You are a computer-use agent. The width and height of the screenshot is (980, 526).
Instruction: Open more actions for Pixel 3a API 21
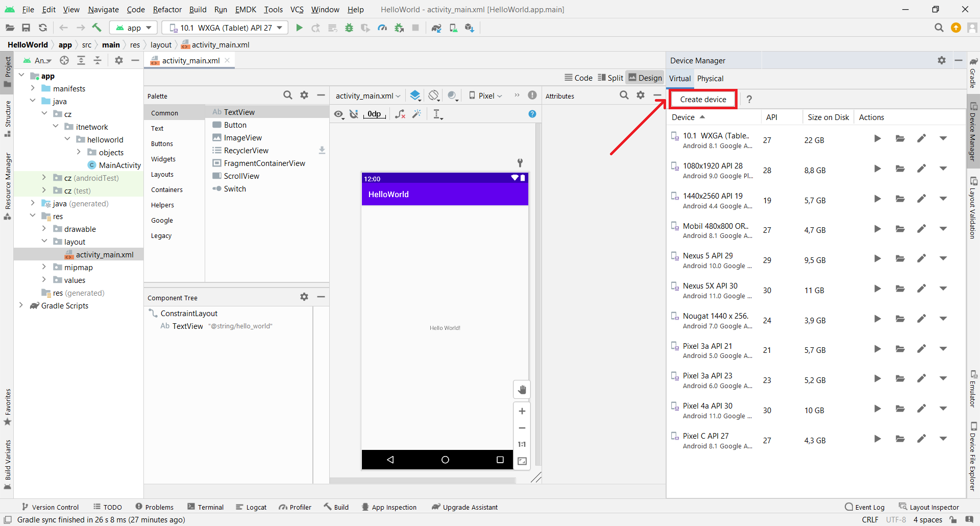pyautogui.click(x=943, y=349)
